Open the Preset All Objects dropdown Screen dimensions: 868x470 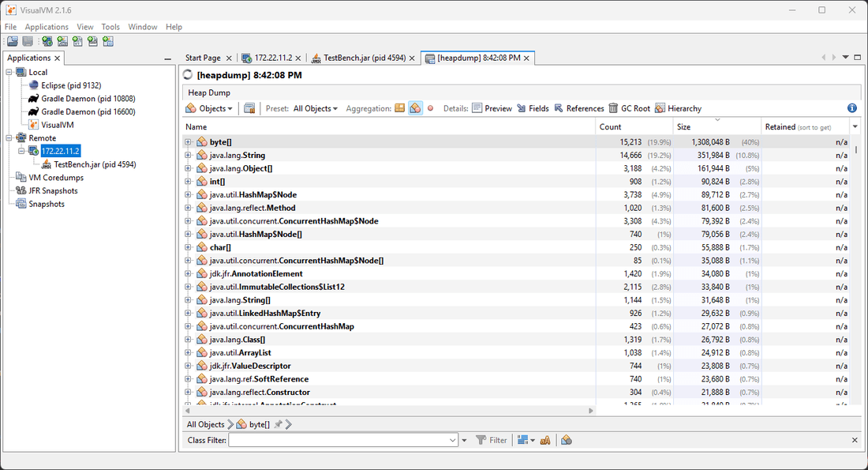pyautogui.click(x=315, y=108)
